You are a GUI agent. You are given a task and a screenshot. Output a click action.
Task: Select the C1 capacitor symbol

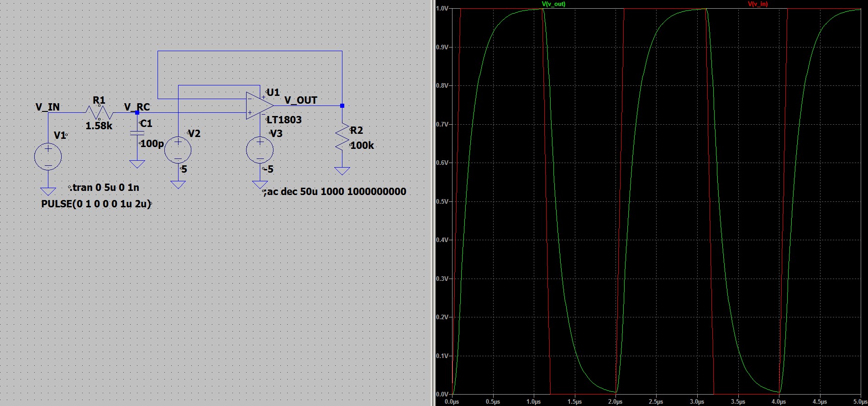137,133
